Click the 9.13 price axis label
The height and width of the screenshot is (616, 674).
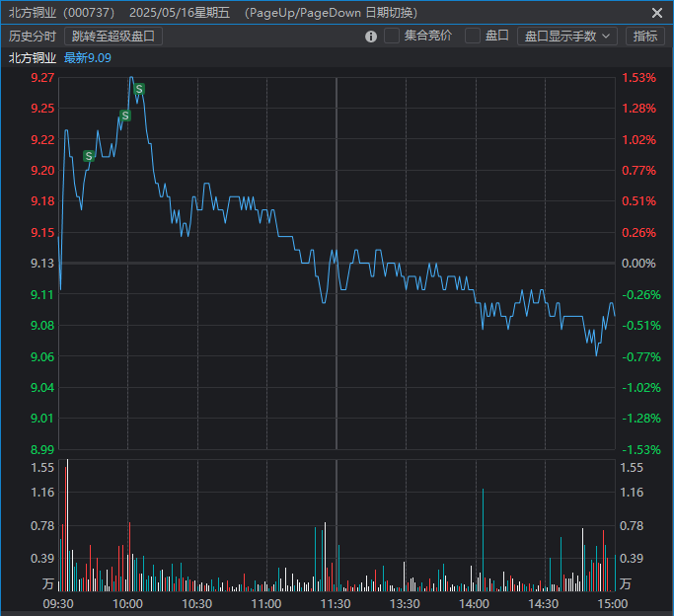42,264
